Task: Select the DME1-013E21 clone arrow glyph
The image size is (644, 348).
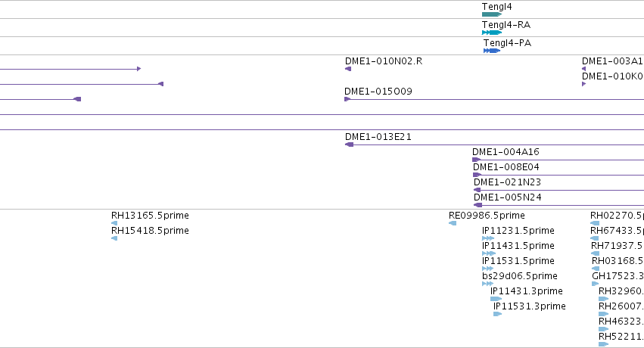Action: 349,144
